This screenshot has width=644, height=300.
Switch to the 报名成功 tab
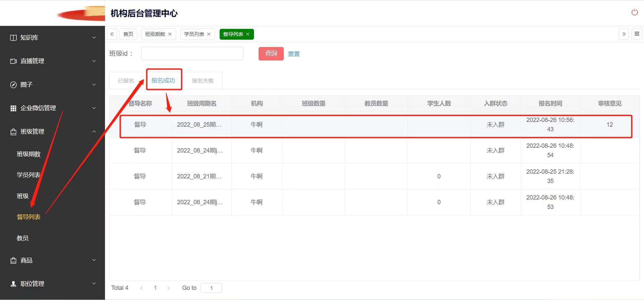(163, 81)
